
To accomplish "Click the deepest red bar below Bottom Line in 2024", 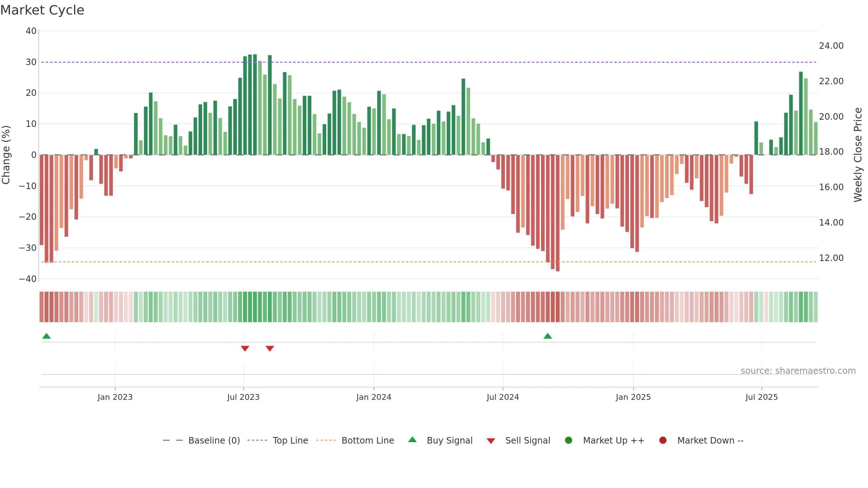I will click(558, 213).
